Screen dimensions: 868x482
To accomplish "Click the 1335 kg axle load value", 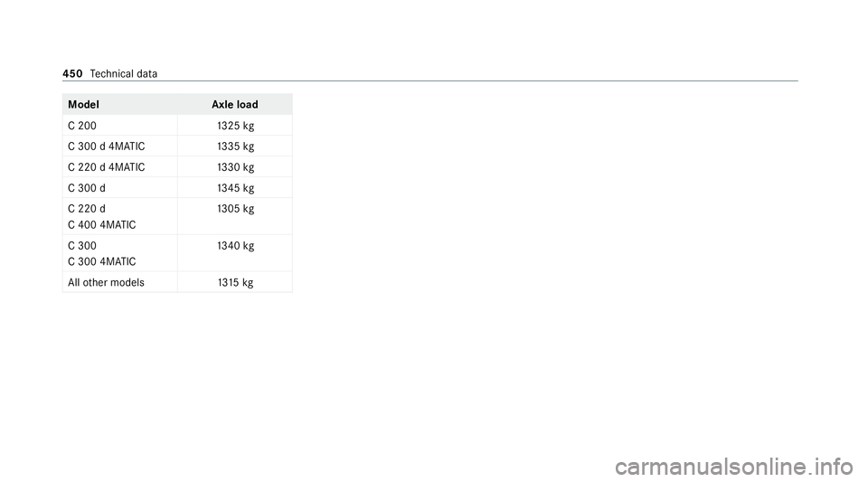I will point(236,146).
